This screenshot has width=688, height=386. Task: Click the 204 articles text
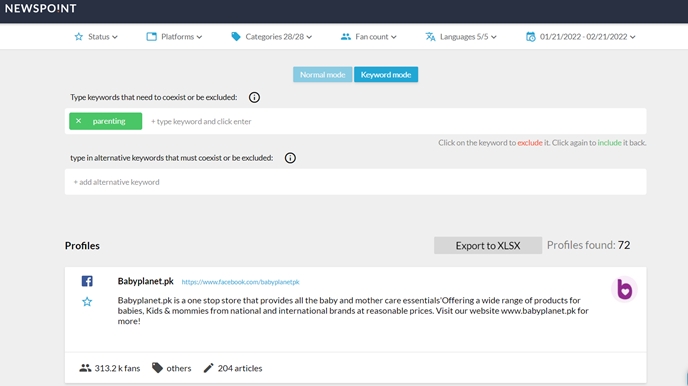point(240,368)
